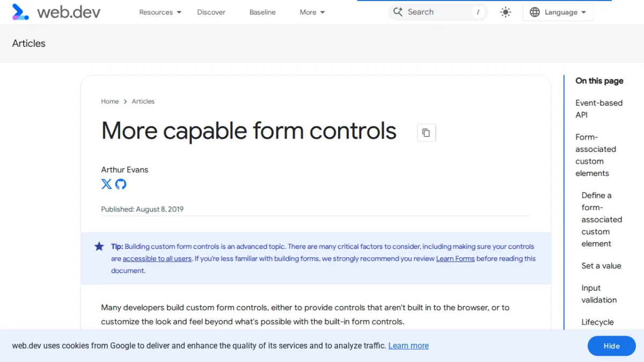The image size is (644, 362).
Task: Open 'accessible to all users' link
Action: (x=157, y=258)
